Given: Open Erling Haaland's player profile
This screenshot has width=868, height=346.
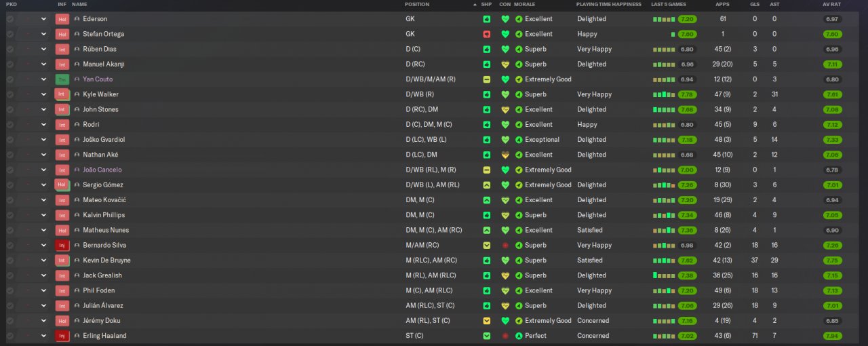Looking at the screenshot, I should [x=104, y=336].
